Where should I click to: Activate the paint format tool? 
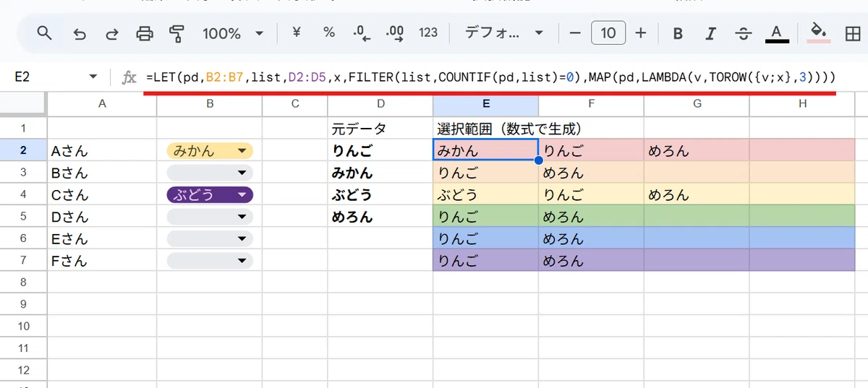176,33
